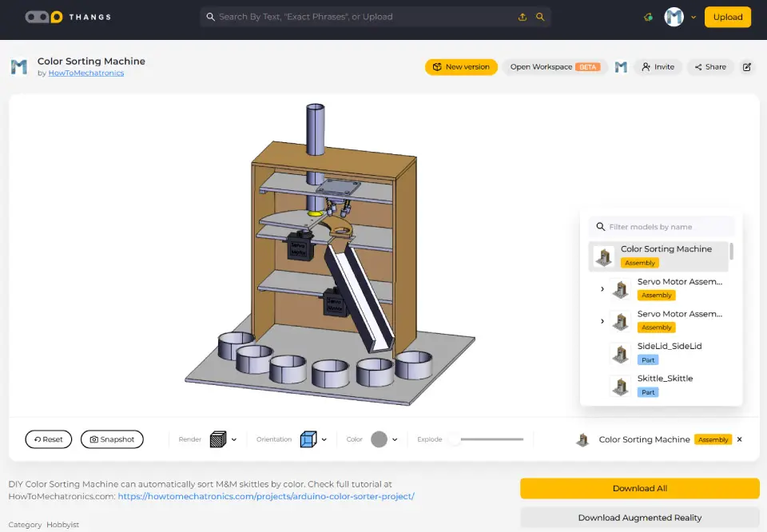
Task: Open the notifications icon in header
Action: (x=648, y=17)
